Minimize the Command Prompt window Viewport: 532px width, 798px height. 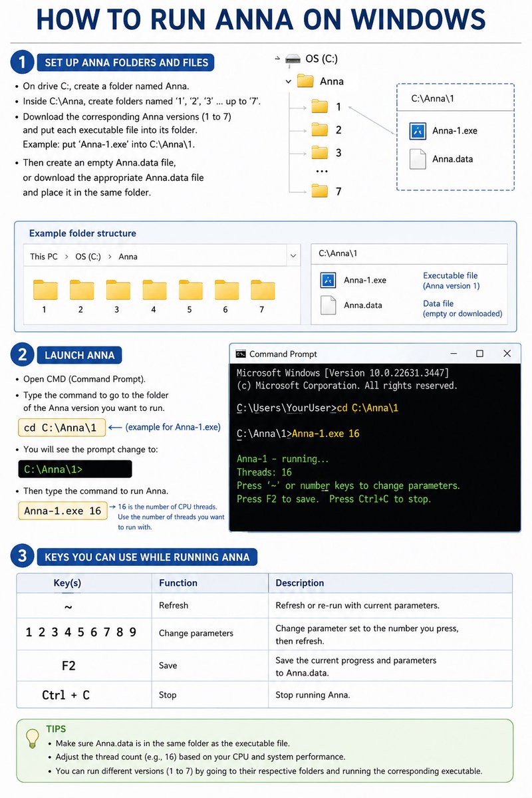pos(453,354)
